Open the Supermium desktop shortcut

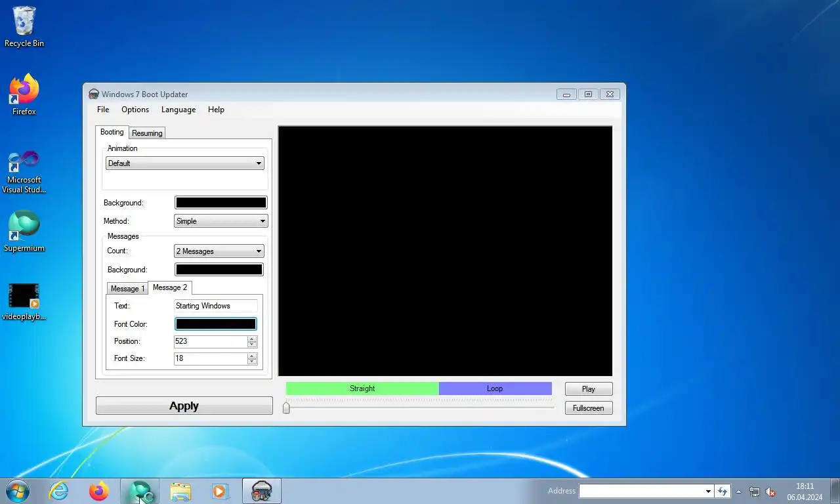click(24, 231)
